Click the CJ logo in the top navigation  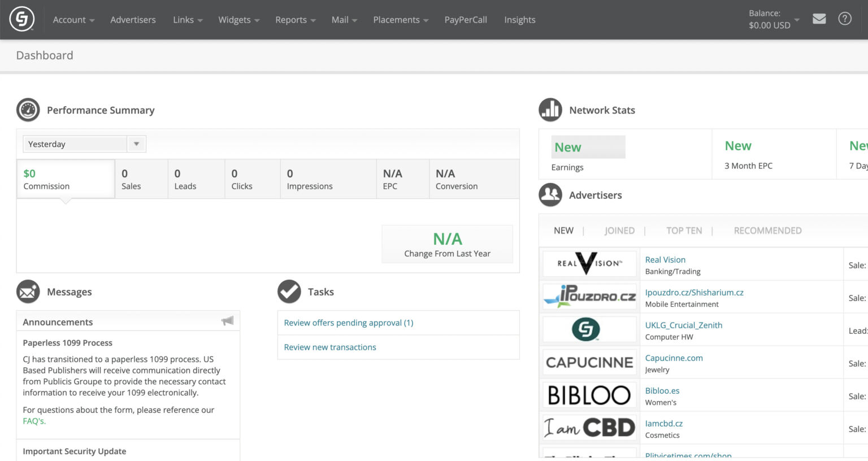click(x=21, y=18)
